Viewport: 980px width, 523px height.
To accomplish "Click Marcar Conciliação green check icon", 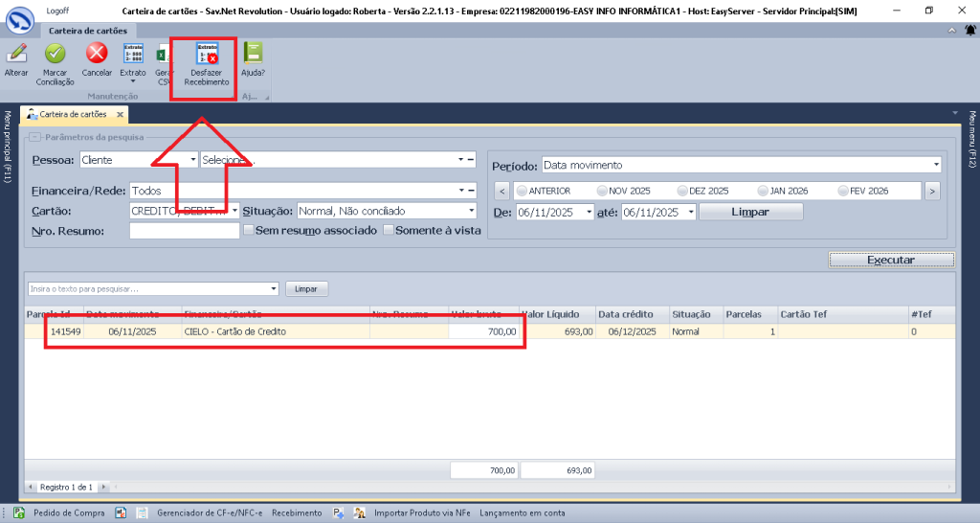I will click(x=55, y=56).
